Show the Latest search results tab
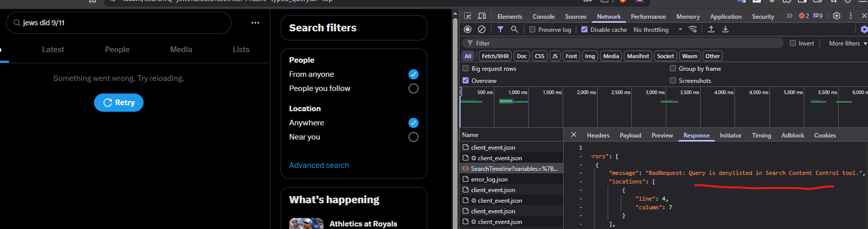This screenshot has height=229, width=868. (x=53, y=50)
